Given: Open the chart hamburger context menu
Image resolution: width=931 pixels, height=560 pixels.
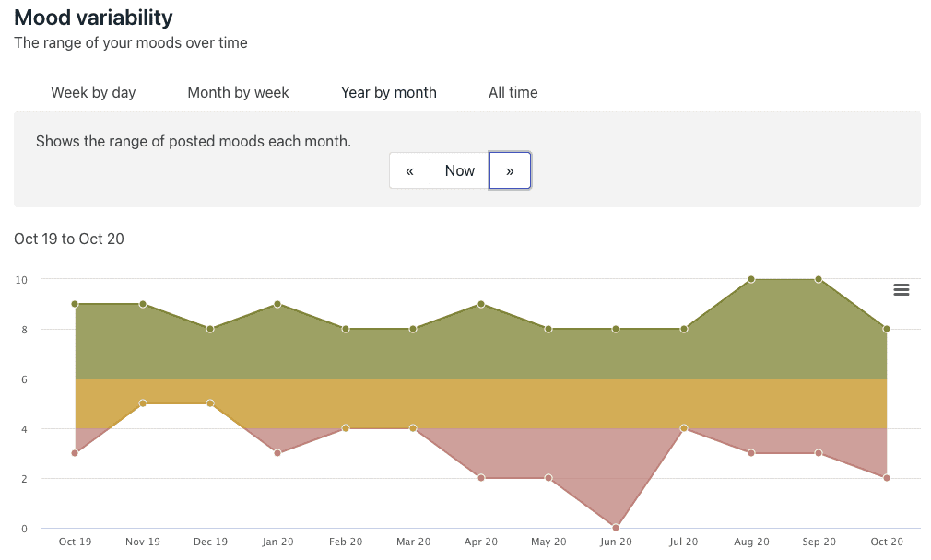Looking at the screenshot, I should pos(902,290).
